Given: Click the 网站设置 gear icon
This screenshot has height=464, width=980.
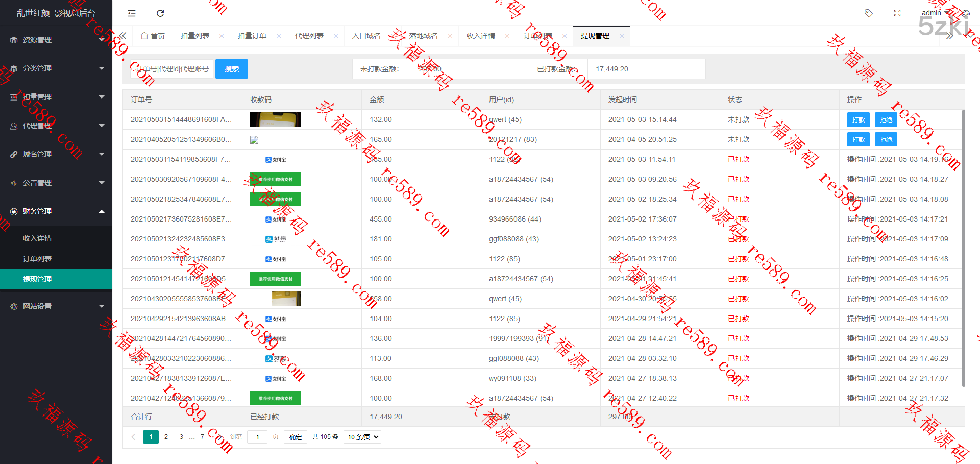Looking at the screenshot, I should coord(14,306).
